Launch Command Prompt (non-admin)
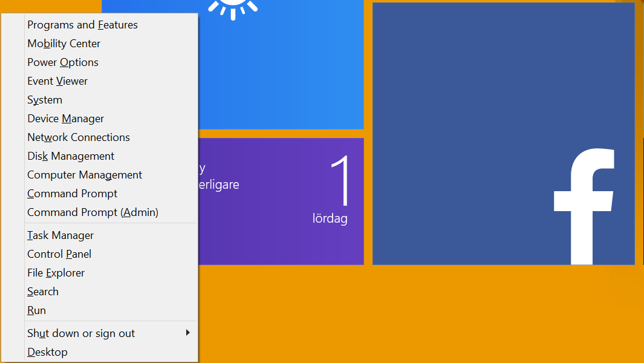The width and height of the screenshot is (644, 363). coord(111,194)
